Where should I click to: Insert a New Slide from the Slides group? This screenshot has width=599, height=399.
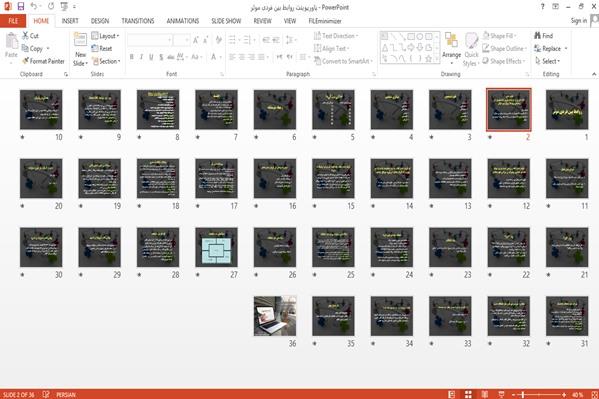click(x=80, y=49)
